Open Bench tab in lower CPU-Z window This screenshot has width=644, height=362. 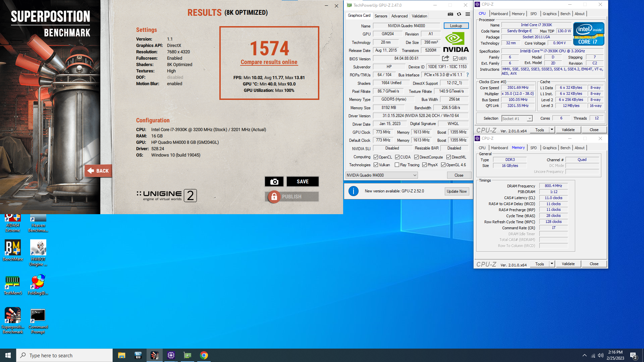click(565, 148)
